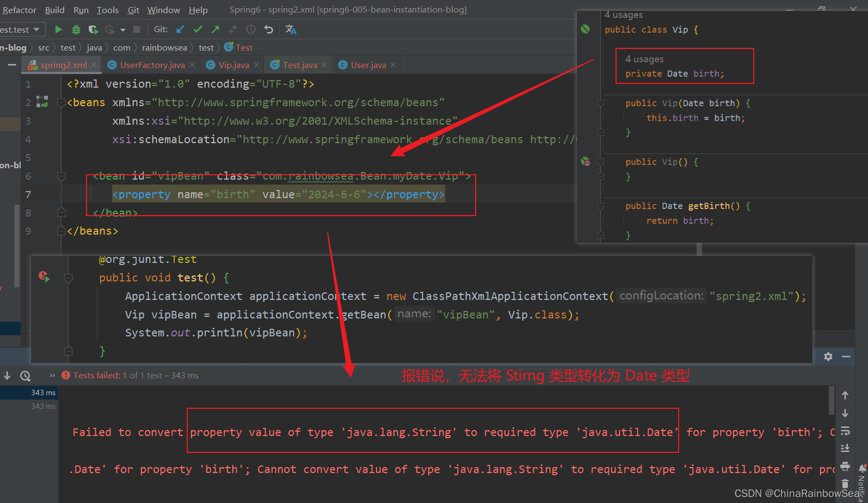Select the second 343 ms test result row

28,406
